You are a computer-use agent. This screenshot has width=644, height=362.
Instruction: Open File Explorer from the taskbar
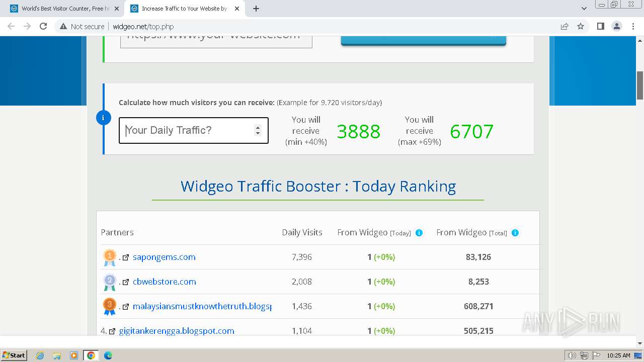[x=57, y=355]
